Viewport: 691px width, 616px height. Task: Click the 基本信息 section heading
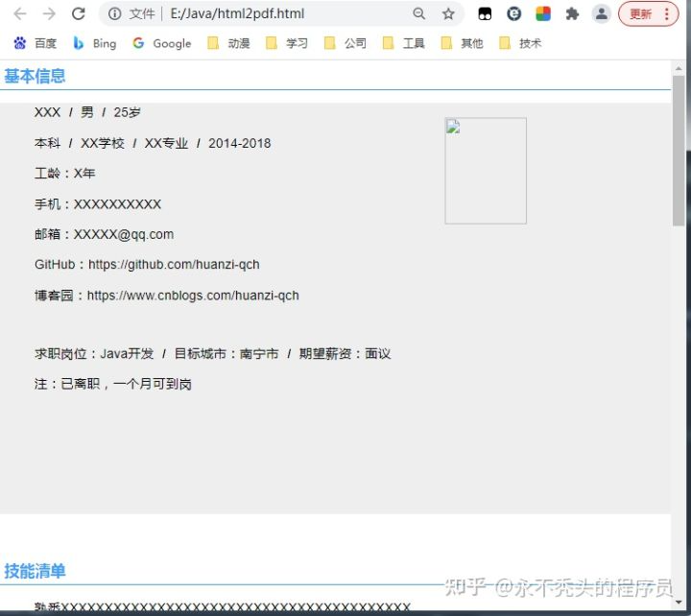point(35,76)
